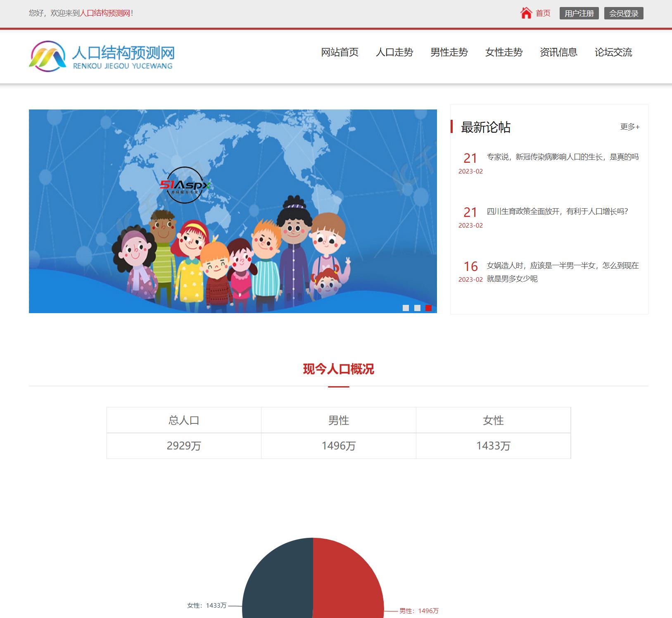Click the 会员登录 button

coord(624,13)
